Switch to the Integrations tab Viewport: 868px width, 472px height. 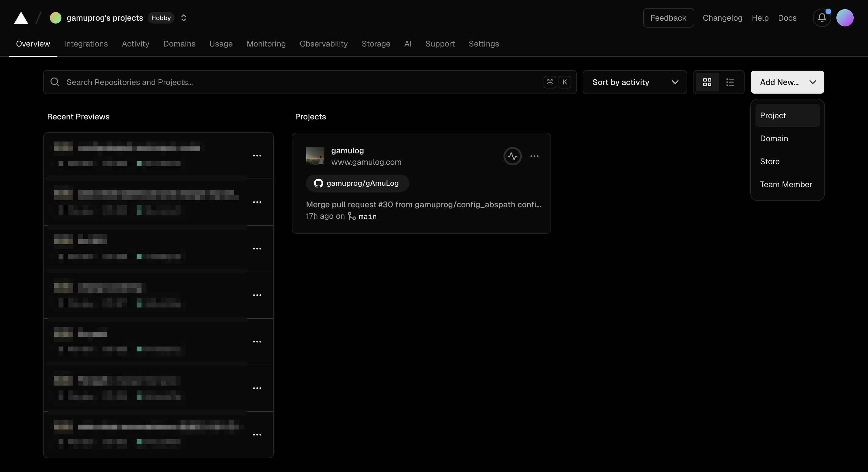pyautogui.click(x=86, y=44)
